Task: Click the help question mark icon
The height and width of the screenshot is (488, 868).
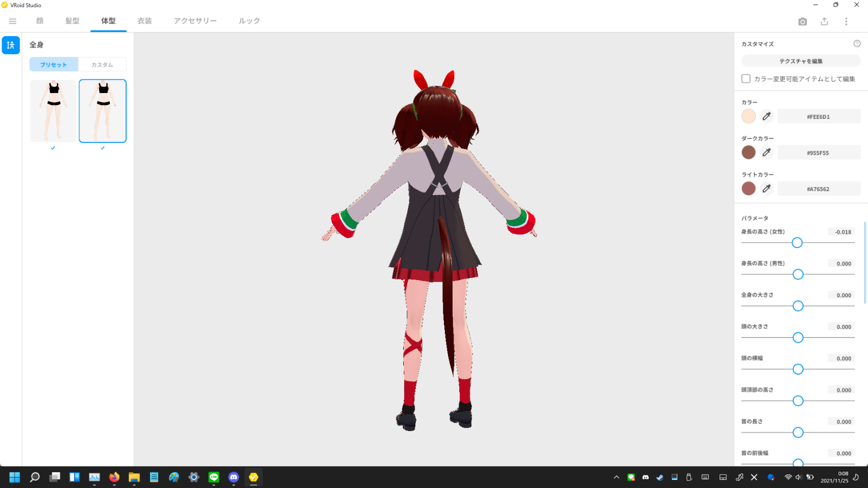Action: [857, 44]
